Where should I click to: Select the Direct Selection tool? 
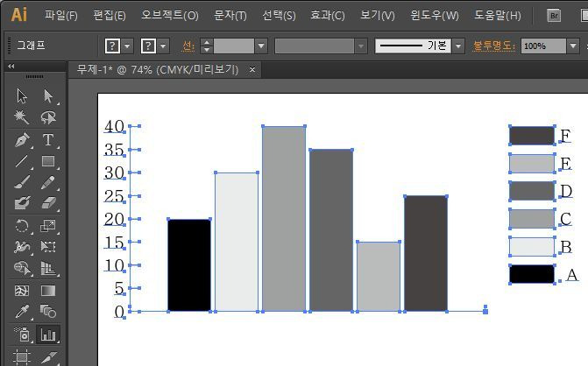coord(48,96)
